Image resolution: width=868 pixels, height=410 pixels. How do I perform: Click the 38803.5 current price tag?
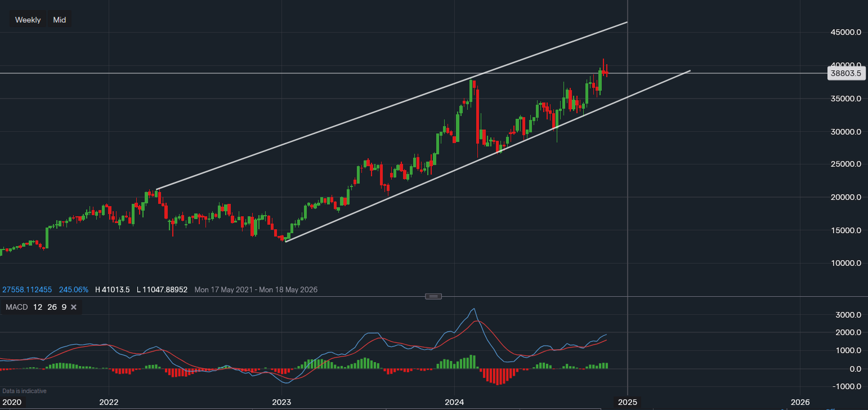coord(846,73)
